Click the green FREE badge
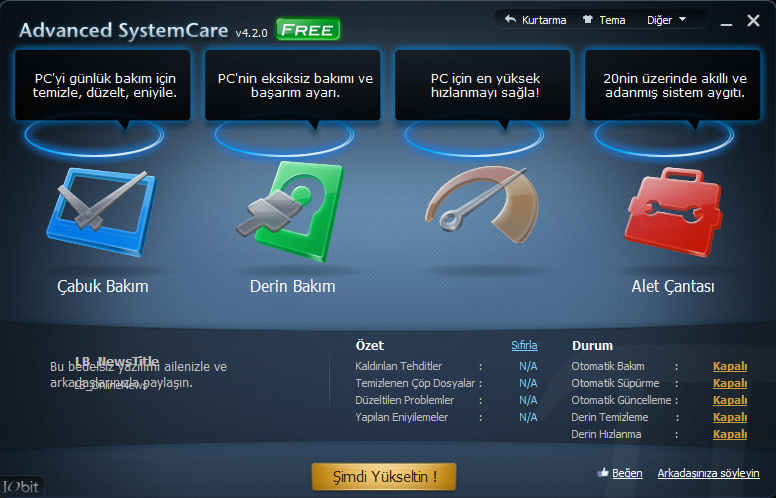Image resolution: width=776 pixels, height=498 pixels. coord(308,30)
